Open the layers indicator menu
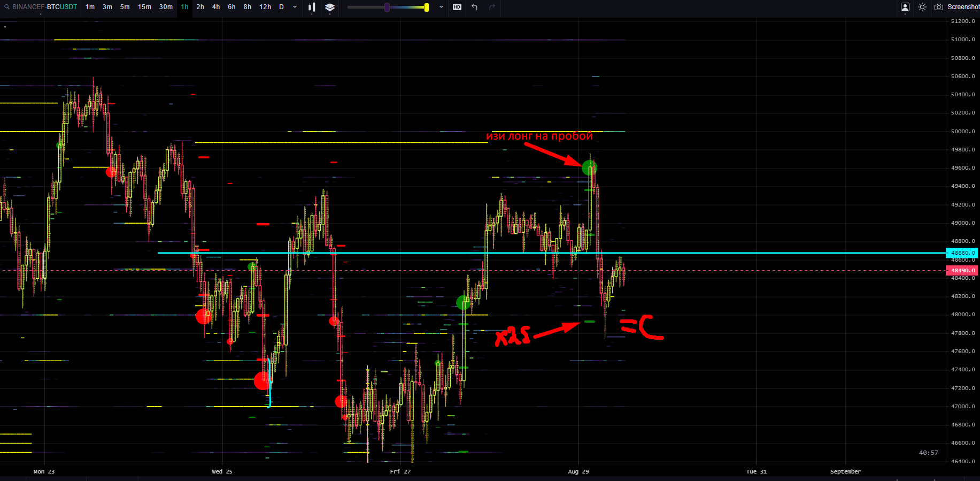Image resolution: width=980 pixels, height=481 pixels. (x=330, y=7)
